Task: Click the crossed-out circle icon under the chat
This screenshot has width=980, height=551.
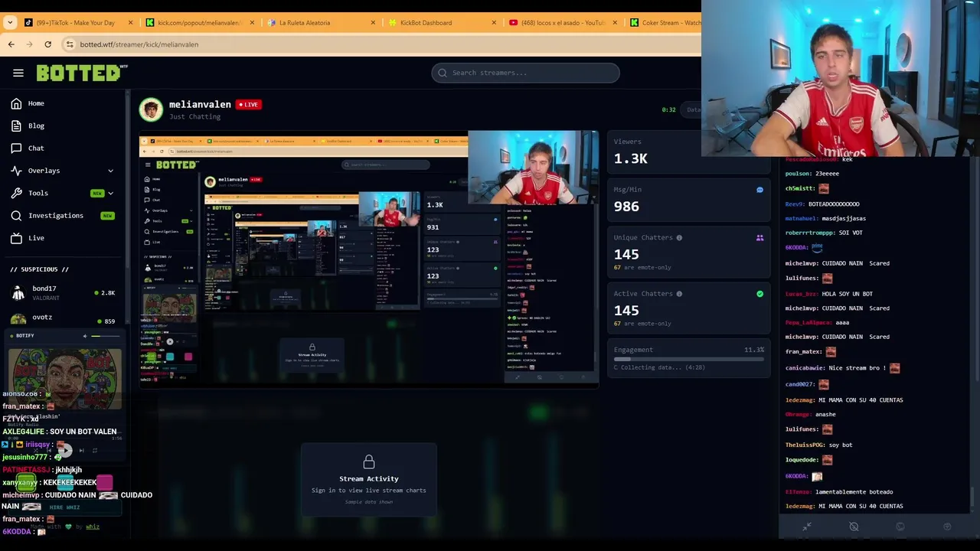Action: (x=854, y=527)
